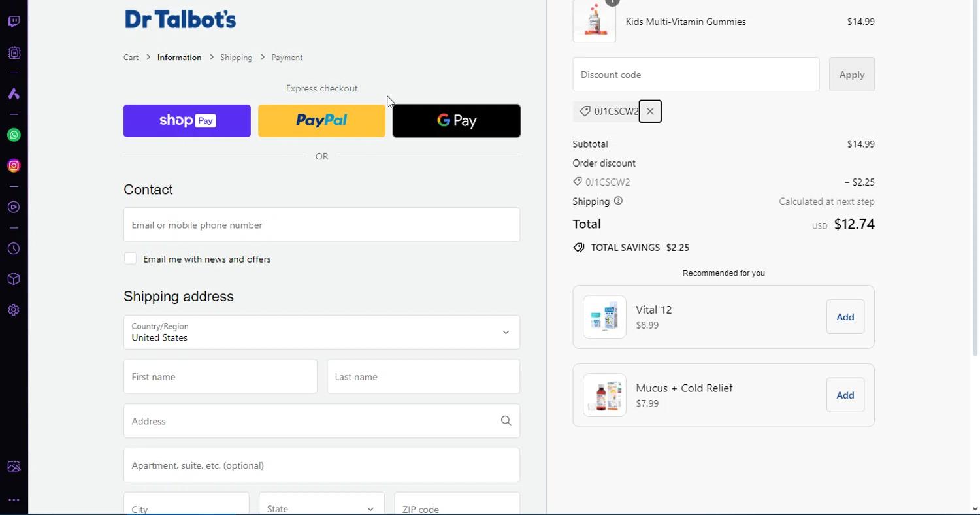
Task: Click the Mucus + Cold Relief price $7.99
Action: tap(647, 403)
